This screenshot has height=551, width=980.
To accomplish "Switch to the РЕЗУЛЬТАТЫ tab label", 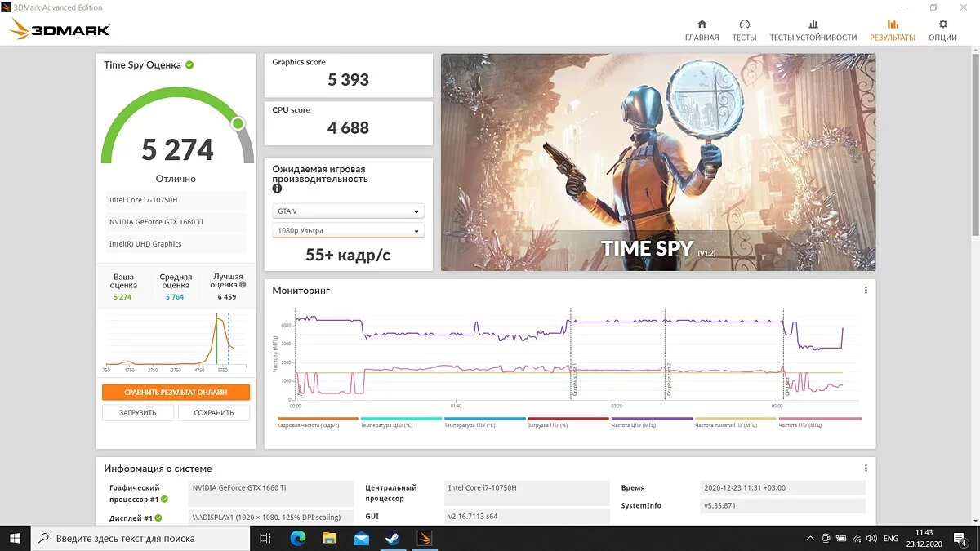I will click(x=893, y=38).
